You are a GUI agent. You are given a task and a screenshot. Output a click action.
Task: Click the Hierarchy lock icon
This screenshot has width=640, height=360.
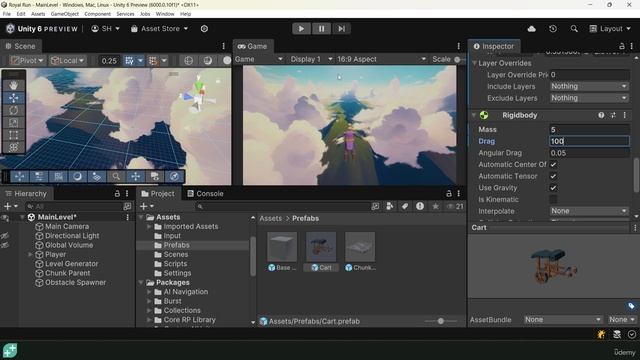[117, 193]
